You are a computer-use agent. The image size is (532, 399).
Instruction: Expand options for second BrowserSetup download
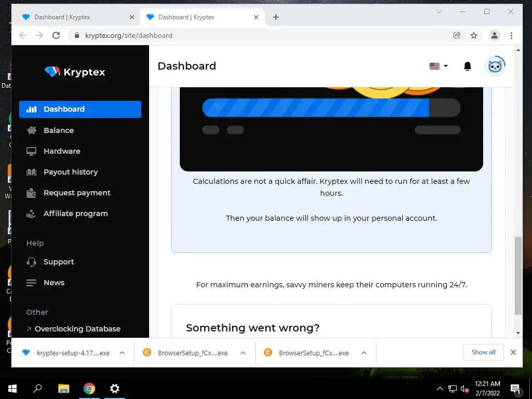(364, 353)
